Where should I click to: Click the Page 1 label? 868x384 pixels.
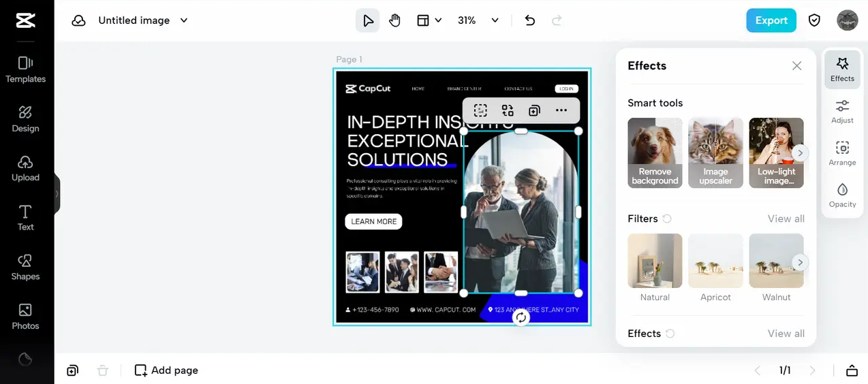349,59
